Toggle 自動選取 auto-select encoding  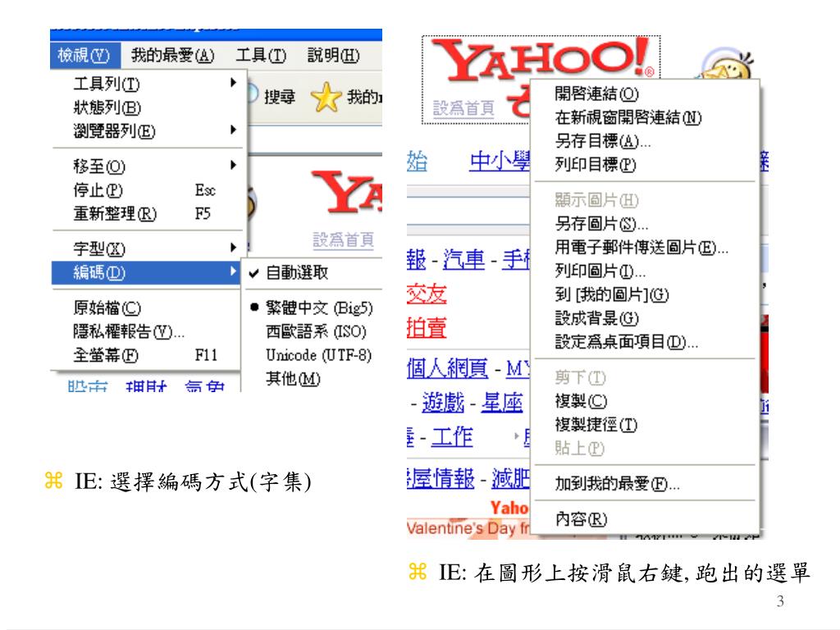(313, 272)
